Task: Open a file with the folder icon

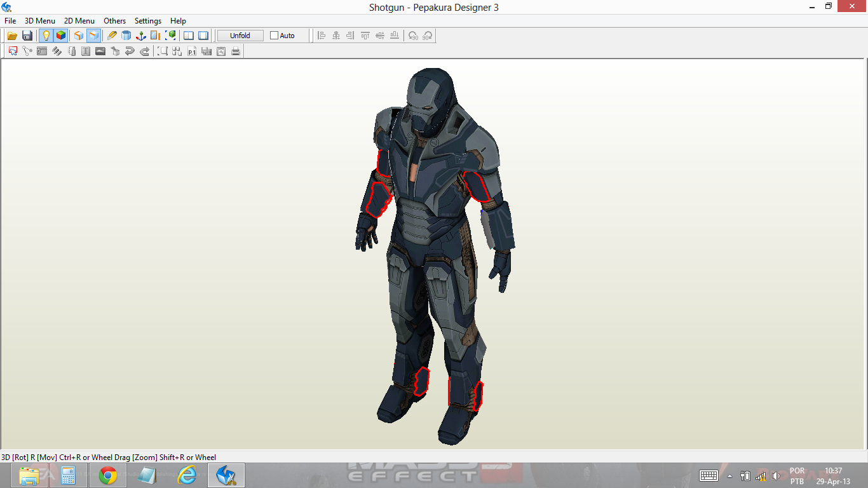Action: click(12, 36)
